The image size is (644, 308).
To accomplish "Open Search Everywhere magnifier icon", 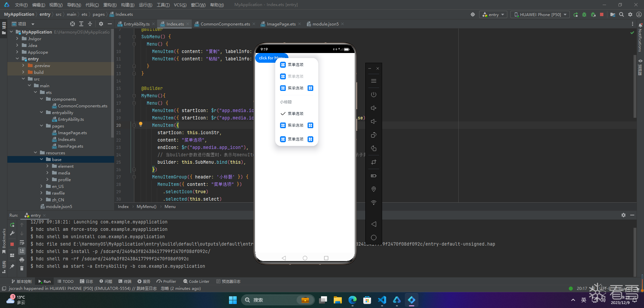I will pyautogui.click(x=622, y=14).
